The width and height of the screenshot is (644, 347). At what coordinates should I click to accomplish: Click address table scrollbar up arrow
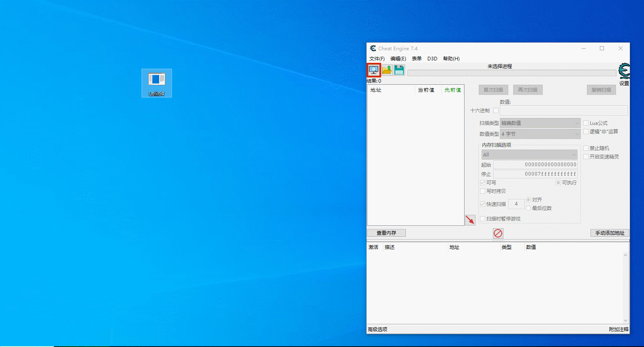click(625, 255)
